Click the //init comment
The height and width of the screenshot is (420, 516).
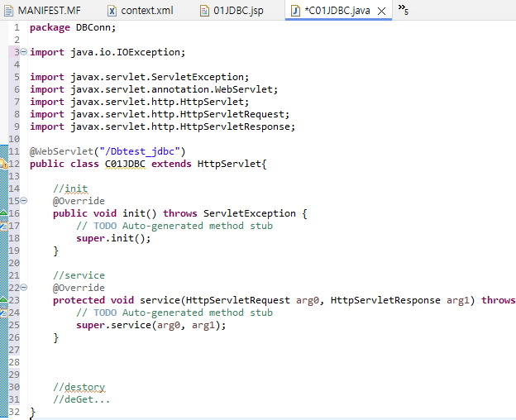click(x=70, y=189)
